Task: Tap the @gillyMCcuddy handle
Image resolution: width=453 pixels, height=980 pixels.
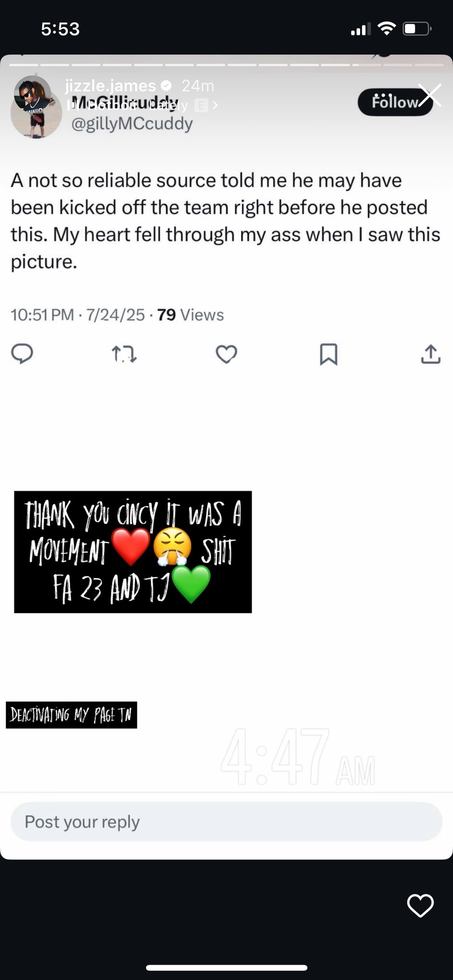Action: pyautogui.click(x=132, y=123)
